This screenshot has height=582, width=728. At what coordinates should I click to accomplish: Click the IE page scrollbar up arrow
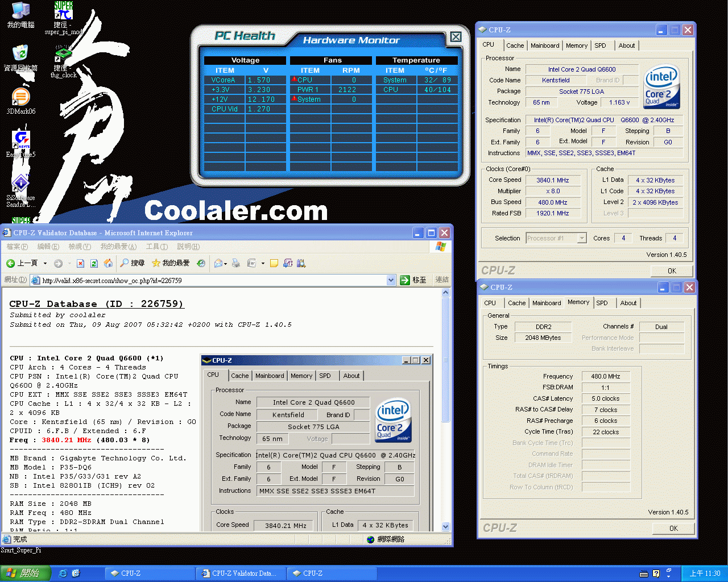pyautogui.click(x=446, y=292)
